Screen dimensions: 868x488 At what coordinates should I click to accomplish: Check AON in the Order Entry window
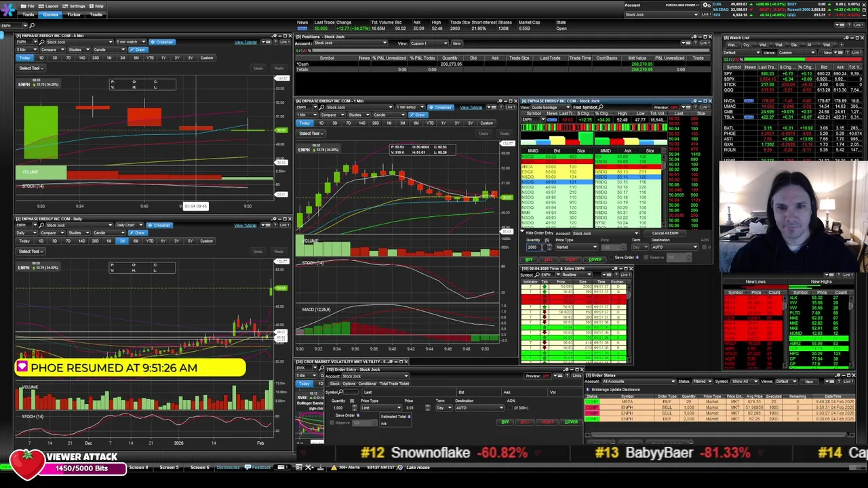tap(511, 408)
